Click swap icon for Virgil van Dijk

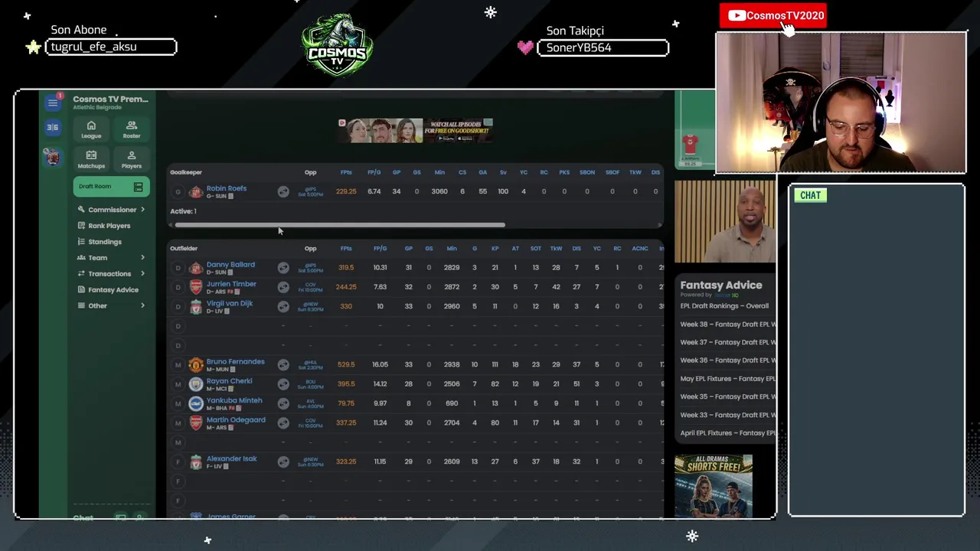(283, 306)
